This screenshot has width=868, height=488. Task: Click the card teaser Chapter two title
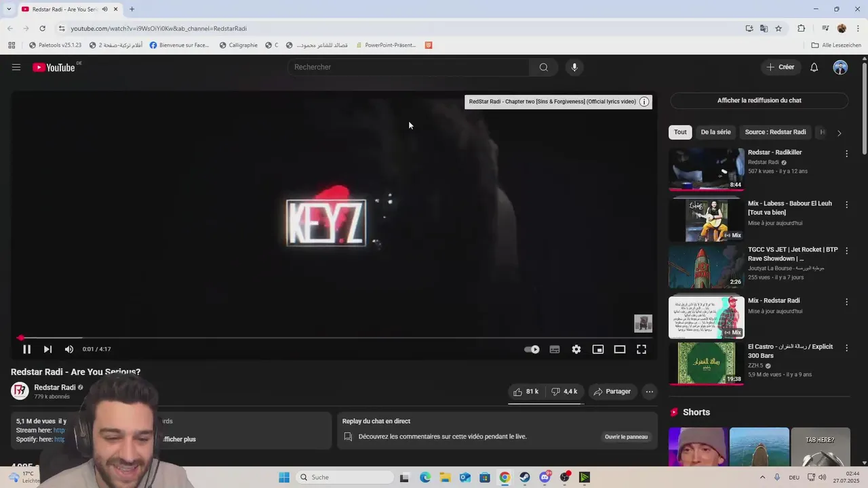click(552, 102)
